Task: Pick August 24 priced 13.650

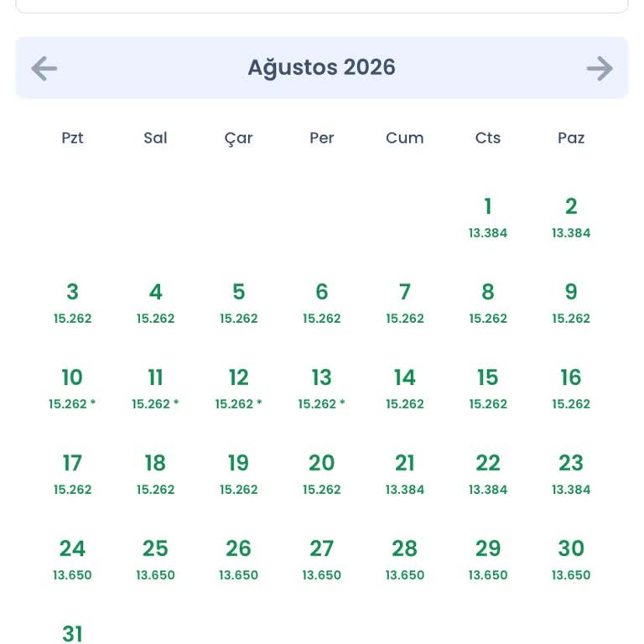Action: click(72, 559)
